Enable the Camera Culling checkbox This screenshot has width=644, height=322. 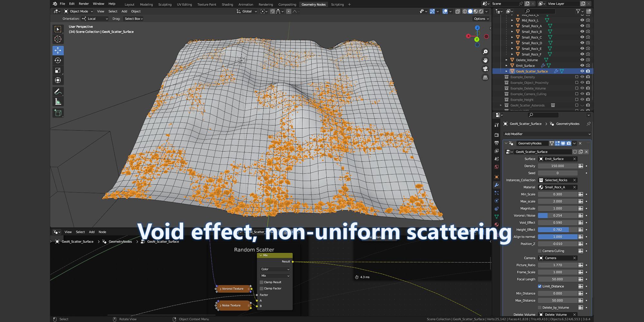tap(540, 251)
